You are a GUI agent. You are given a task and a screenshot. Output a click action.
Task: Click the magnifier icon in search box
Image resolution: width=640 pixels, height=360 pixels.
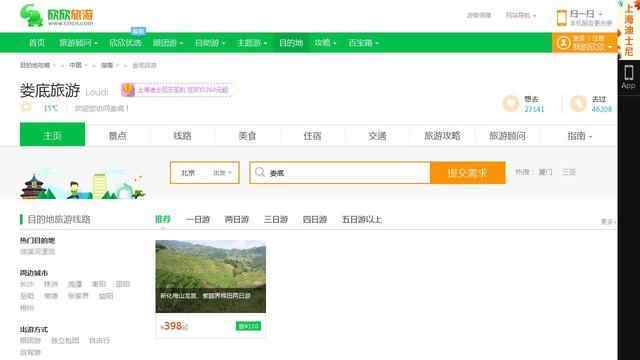click(260, 172)
